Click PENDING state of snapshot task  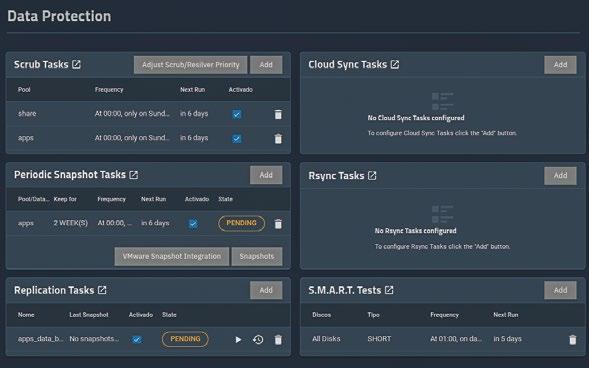coord(241,223)
